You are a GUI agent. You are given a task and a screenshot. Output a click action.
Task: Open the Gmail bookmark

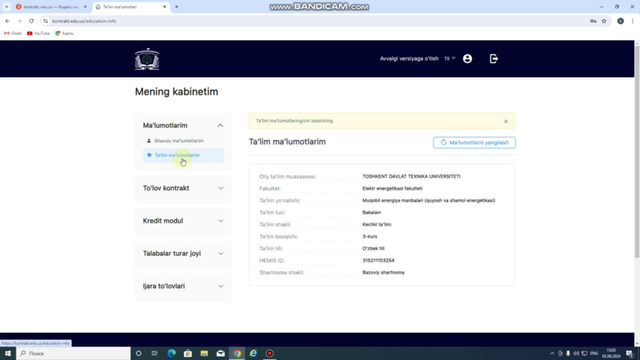click(x=13, y=33)
